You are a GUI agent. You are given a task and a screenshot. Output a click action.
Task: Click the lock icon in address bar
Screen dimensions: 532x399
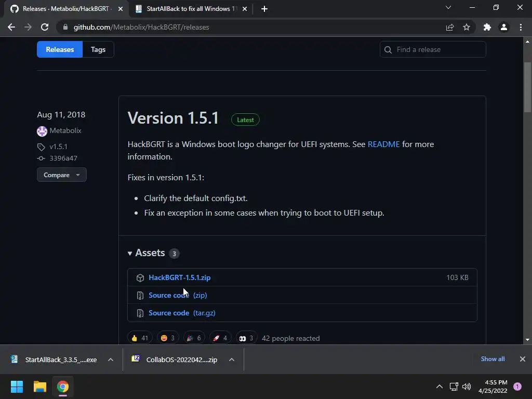coord(65,27)
